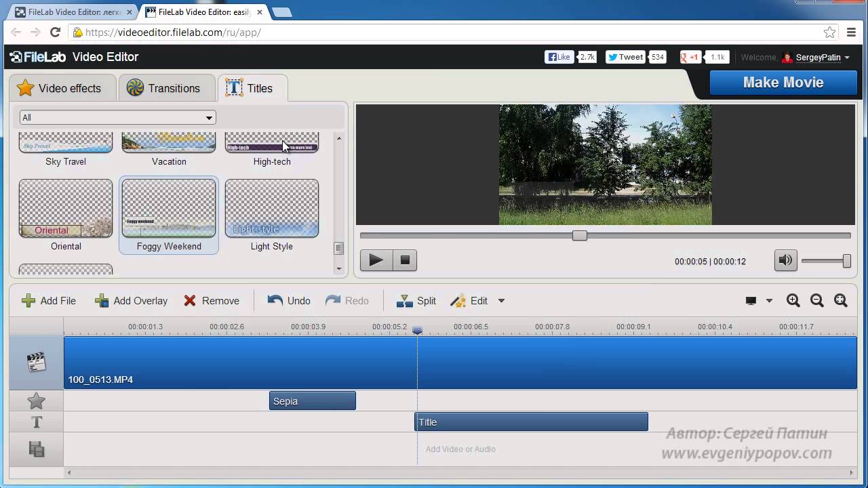Screen dimensions: 868x488
Task: Fit the timeline zoom to window
Action: click(841, 301)
